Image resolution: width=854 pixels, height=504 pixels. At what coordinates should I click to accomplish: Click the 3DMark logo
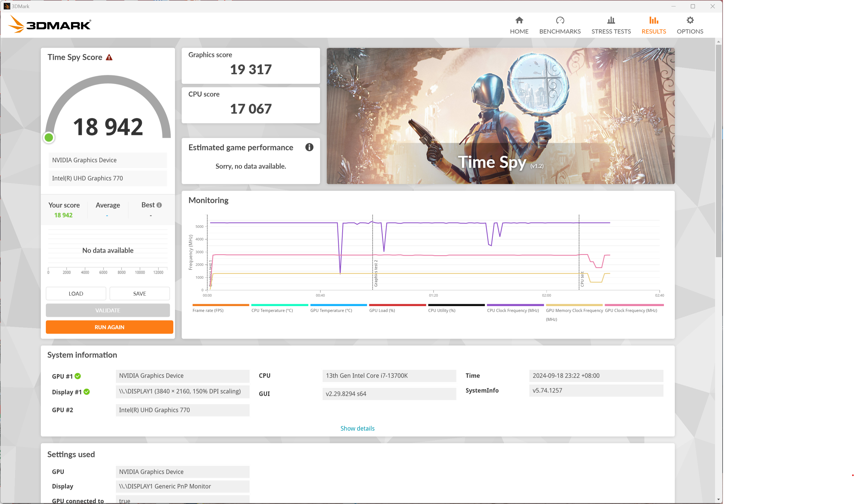point(49,24)
